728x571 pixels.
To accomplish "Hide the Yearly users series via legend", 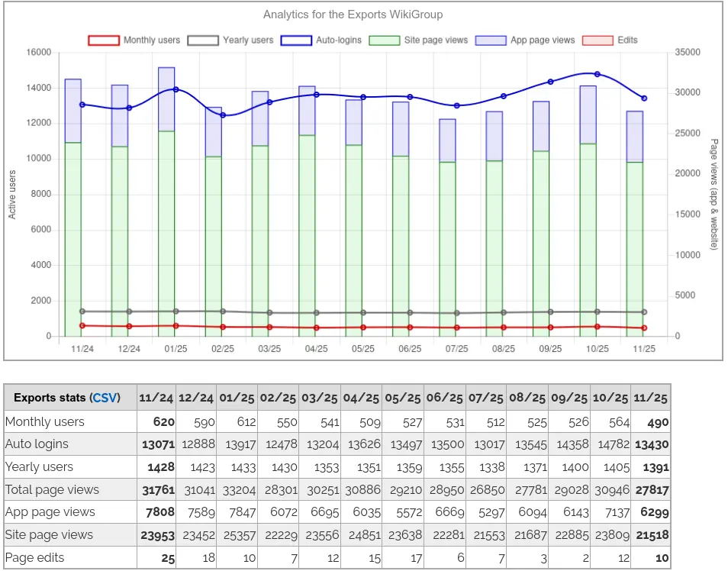I will [x=232, y=40].
